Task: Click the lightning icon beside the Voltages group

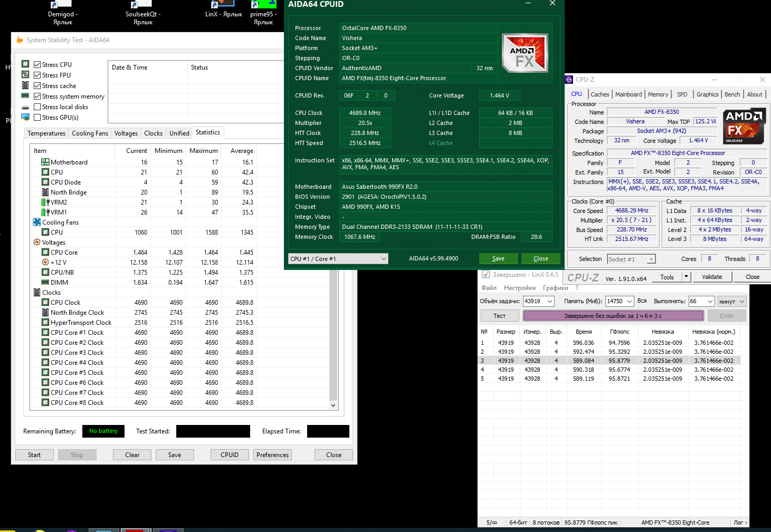Action: (37, 243)
